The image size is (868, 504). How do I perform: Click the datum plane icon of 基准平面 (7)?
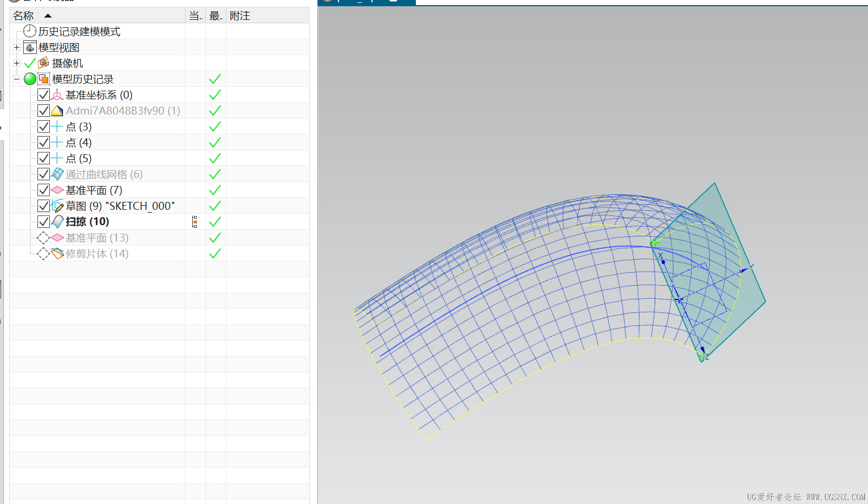(57, 190)
